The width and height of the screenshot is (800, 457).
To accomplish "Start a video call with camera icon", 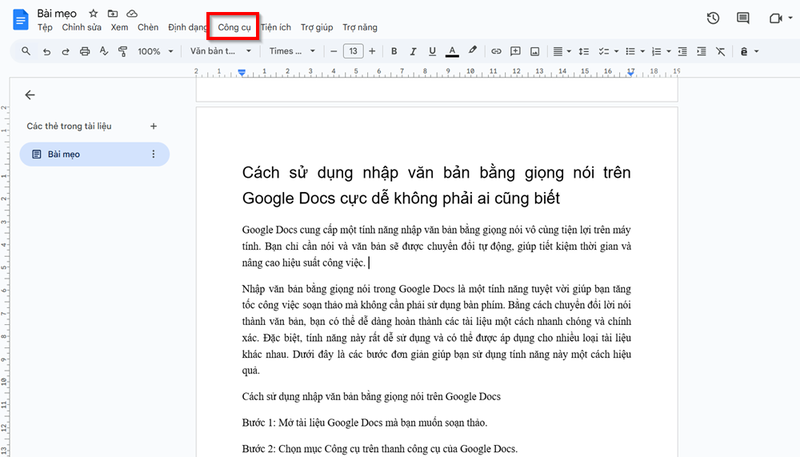I will coord(776,18).
